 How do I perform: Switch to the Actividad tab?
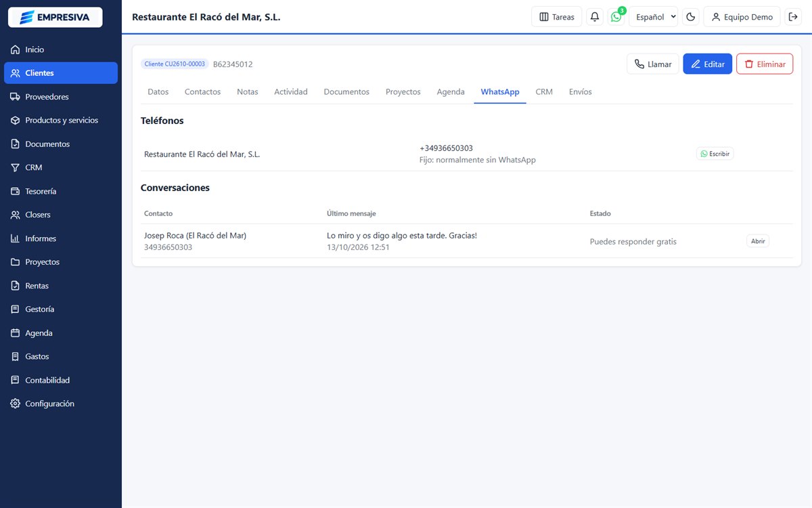pyautogui.click(x=291, y=91)
